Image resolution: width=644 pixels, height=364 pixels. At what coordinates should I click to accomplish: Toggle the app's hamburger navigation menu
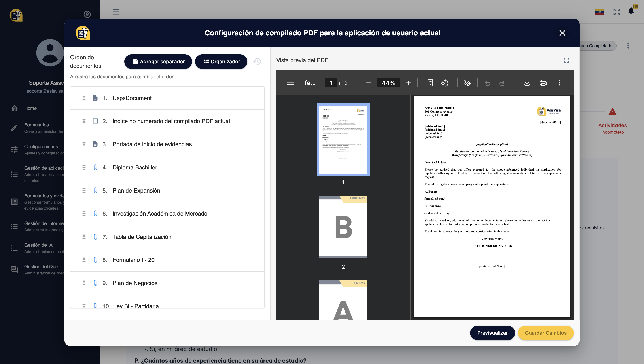[x=116, y=12]
